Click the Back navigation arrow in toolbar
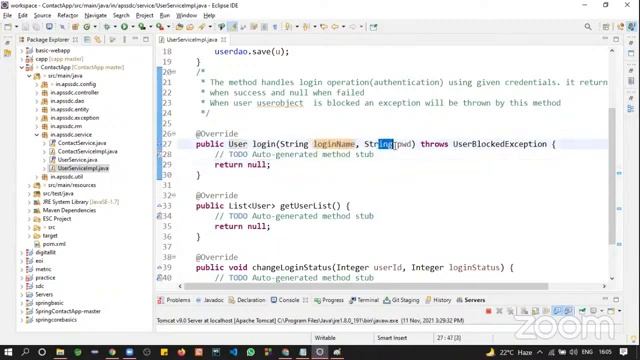This screenshot has height=360, width=640. pos(335,27)
